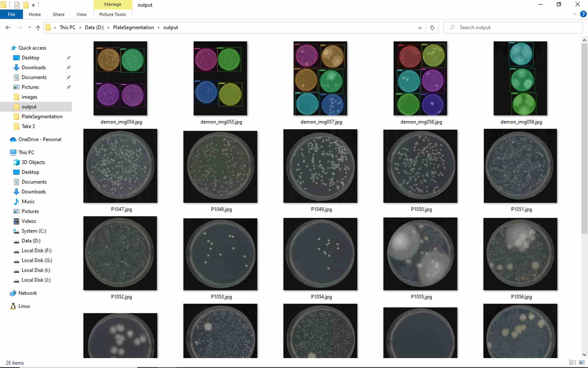Open pinned Pictures under Quick access
588x368 pixels.
click(x=30, y=87)
